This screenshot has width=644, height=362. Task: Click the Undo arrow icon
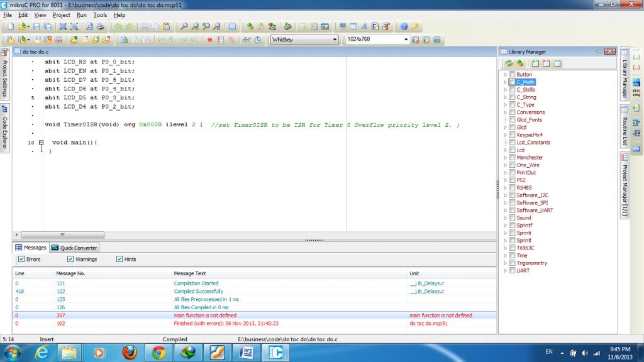(118, 27)
